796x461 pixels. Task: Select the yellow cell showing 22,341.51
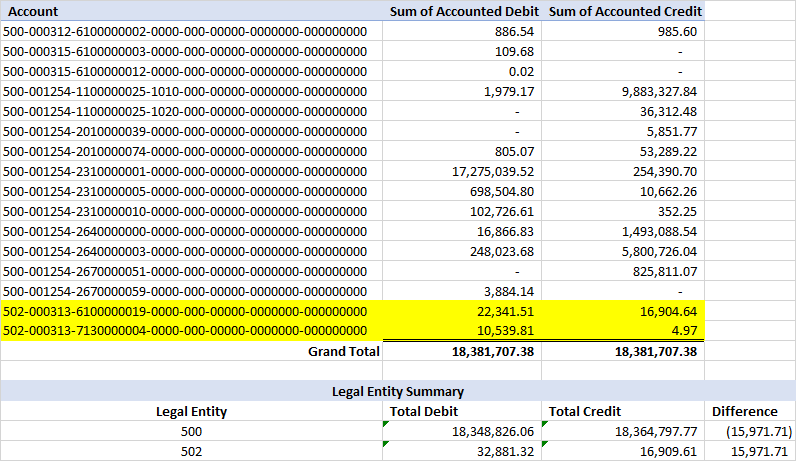[x=462, y=311]
